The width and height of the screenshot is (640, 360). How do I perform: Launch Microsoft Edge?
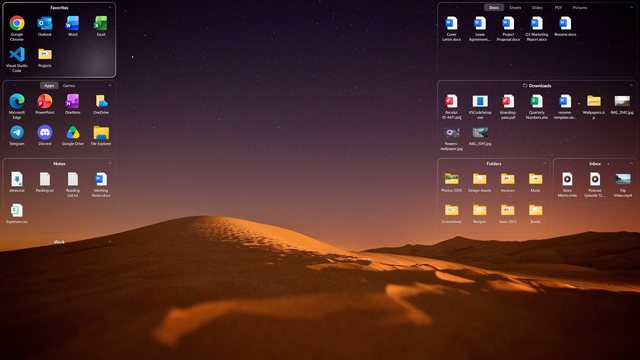click(x=17, y=101)
